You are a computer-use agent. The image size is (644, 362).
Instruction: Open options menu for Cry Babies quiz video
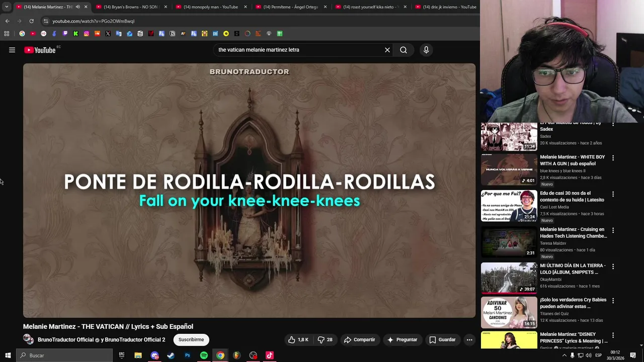click(x=613, y=301)
